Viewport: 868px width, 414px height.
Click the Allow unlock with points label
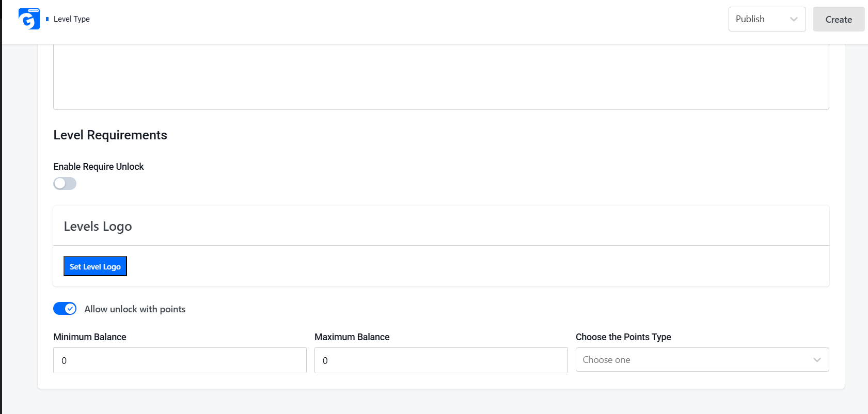135,309
